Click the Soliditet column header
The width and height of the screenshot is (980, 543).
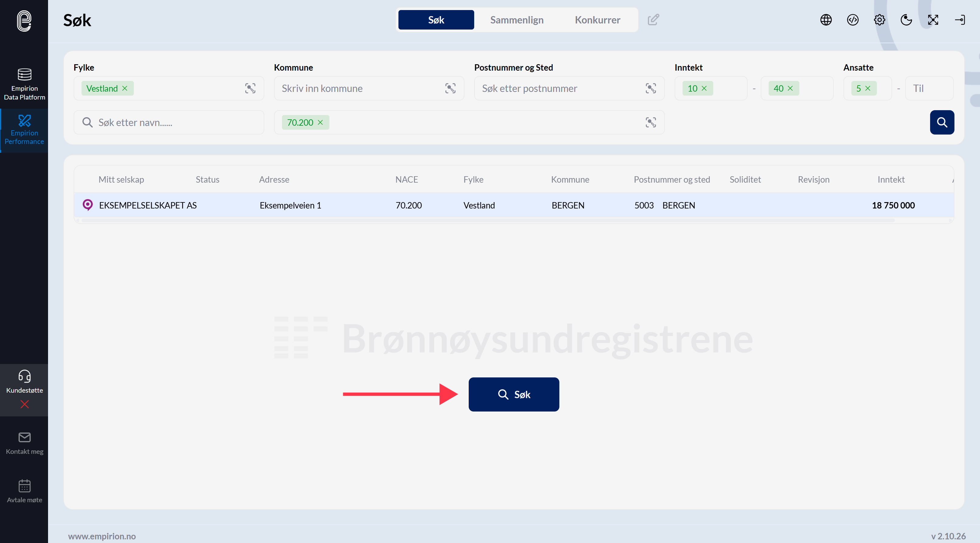(745, 179)
